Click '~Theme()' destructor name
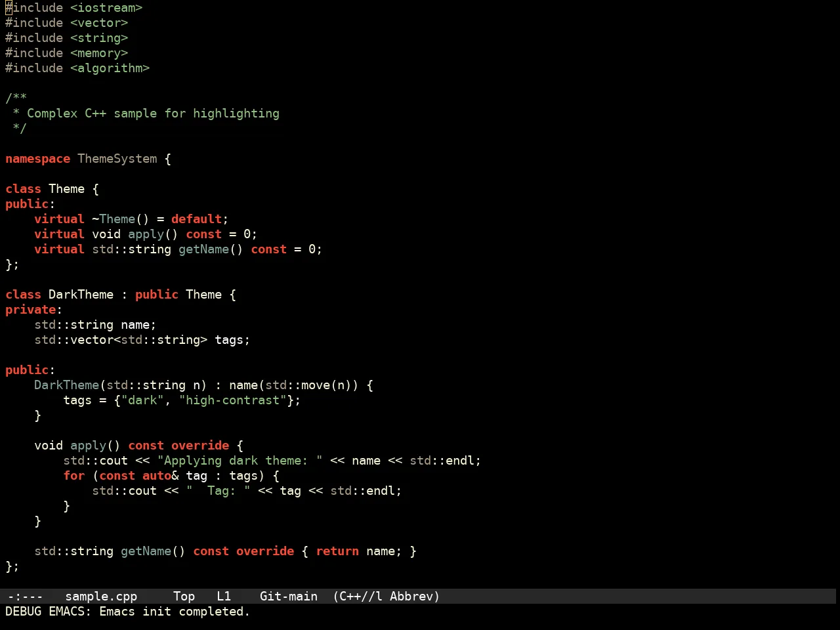The width and height of the screenshot is (840, 630). coord(121,219)
